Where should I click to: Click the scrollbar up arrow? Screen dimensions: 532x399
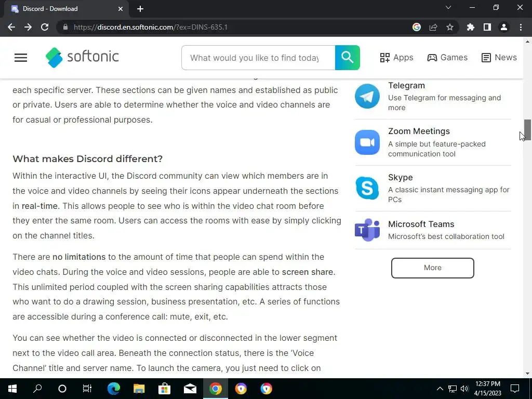click(527, 42)
